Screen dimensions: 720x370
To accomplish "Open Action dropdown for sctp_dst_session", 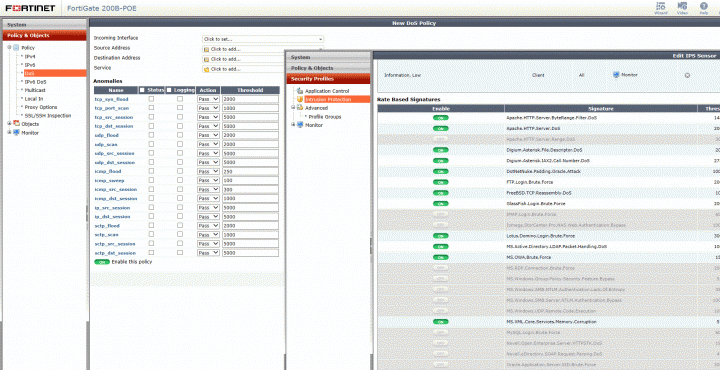I will 208,253.
